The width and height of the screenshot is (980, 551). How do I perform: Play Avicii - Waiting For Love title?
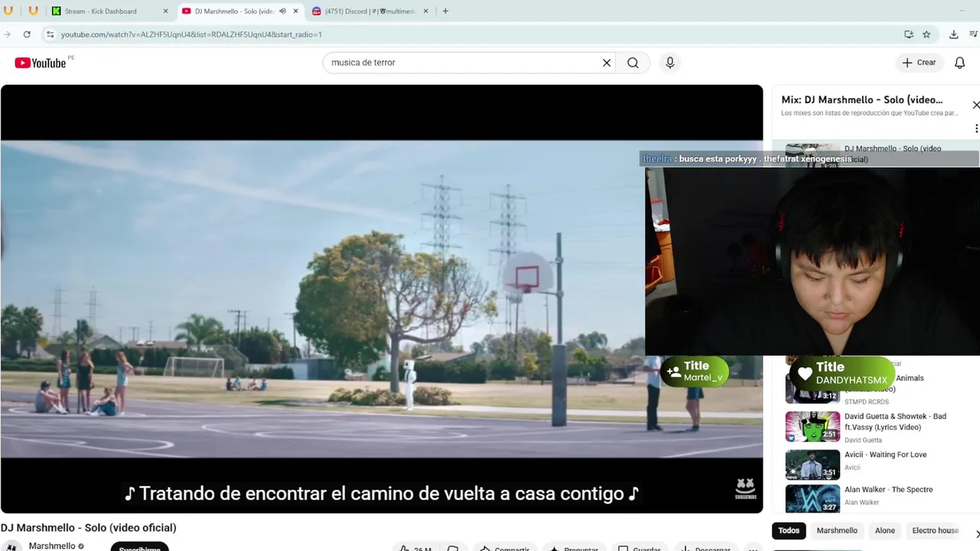[885, 455]
